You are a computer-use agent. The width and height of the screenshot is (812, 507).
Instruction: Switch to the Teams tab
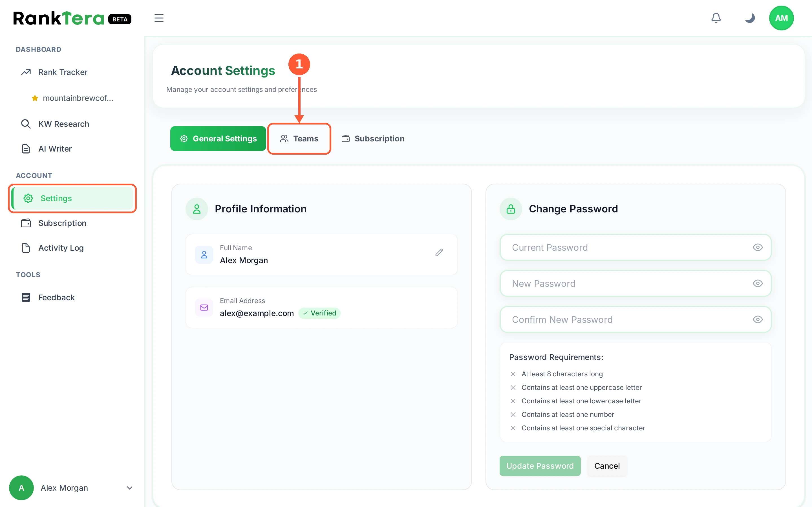299,139
